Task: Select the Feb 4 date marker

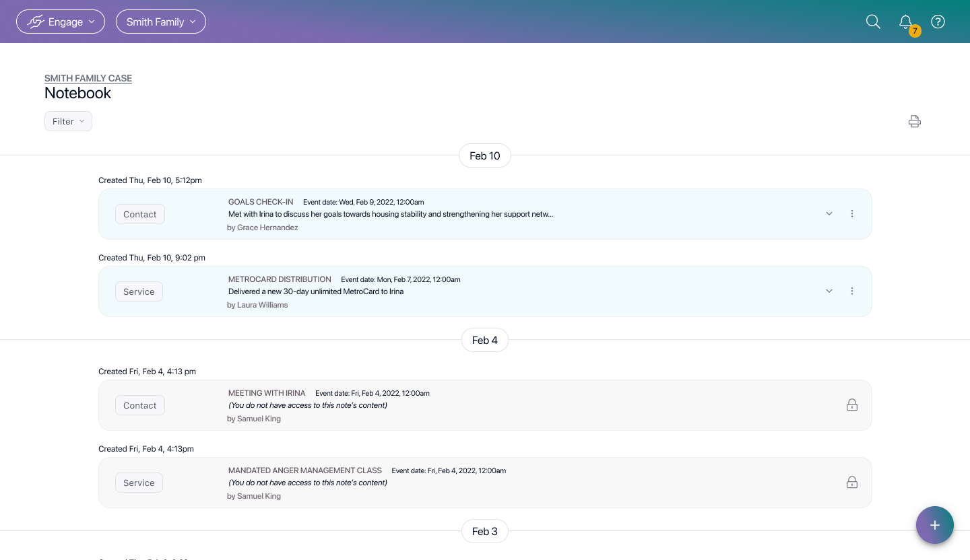Action: 485,340
